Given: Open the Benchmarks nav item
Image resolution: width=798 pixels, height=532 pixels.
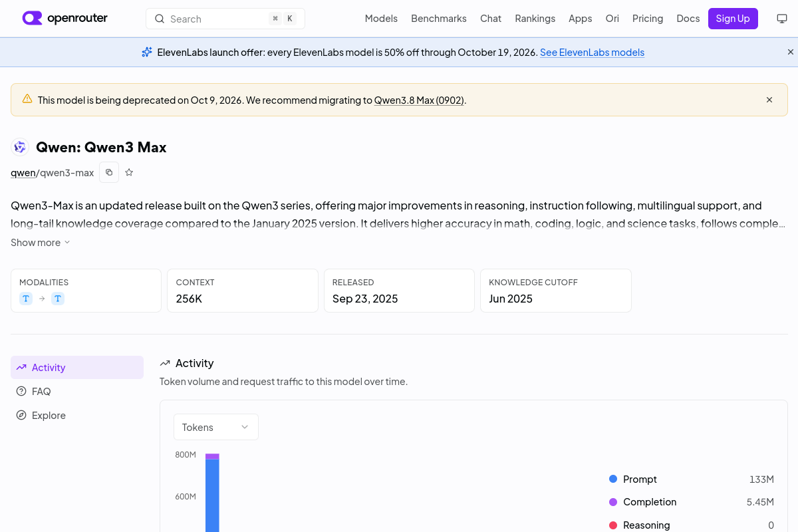Looking at the screenshot, I should point(439,19).
